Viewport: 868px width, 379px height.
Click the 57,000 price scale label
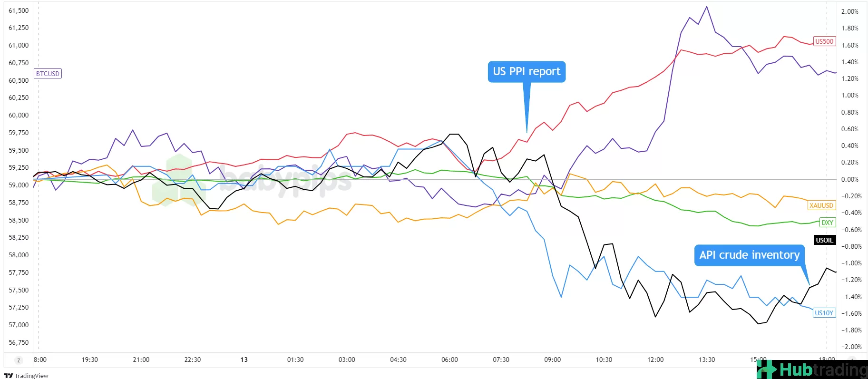click(x=19, y=325)
